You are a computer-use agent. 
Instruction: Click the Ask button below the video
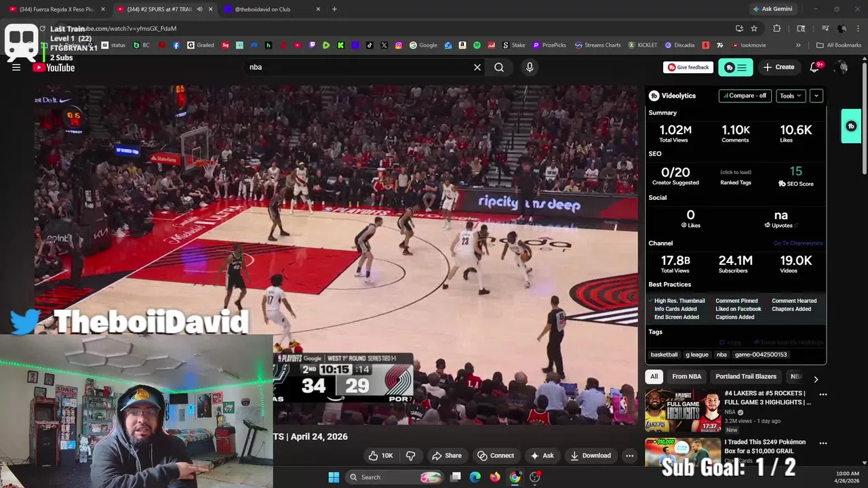[x=542, y=455]
